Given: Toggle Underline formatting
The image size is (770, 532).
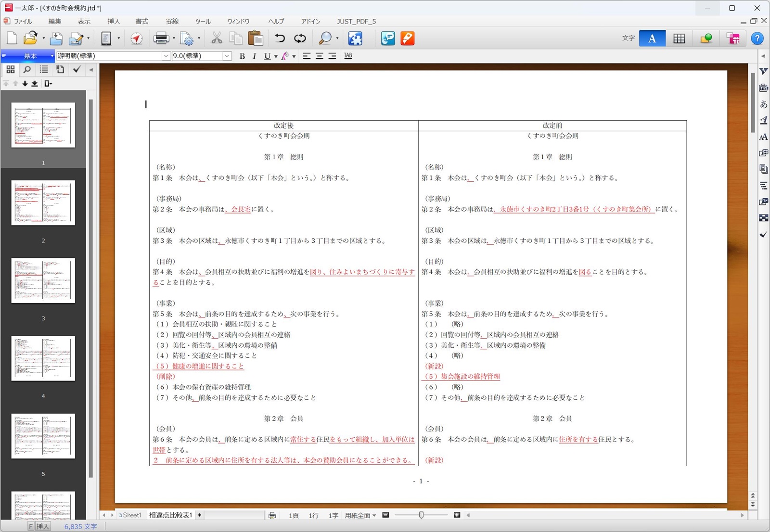Looking at the screenshot, I should pos(267,56).
